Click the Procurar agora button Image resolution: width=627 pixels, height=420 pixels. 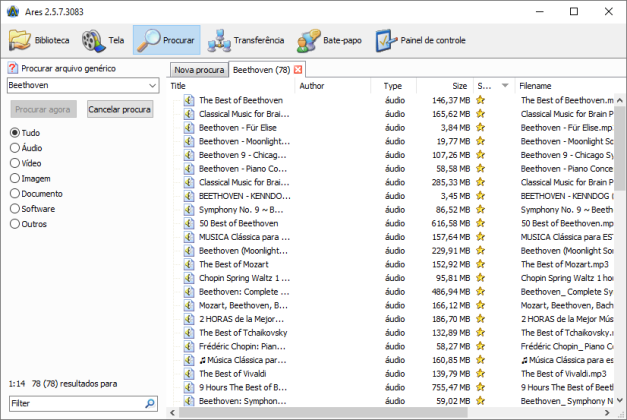pos(43,109)
